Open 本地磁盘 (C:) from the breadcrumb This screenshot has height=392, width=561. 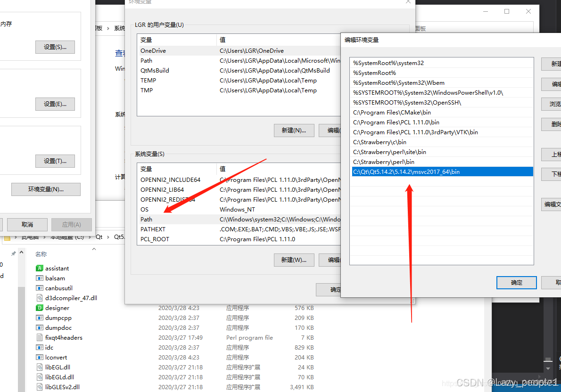[66, 237]
